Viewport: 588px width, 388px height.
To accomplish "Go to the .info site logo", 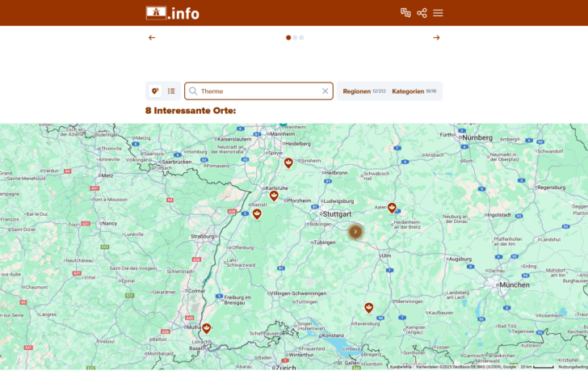I will [x=172, y=13].
